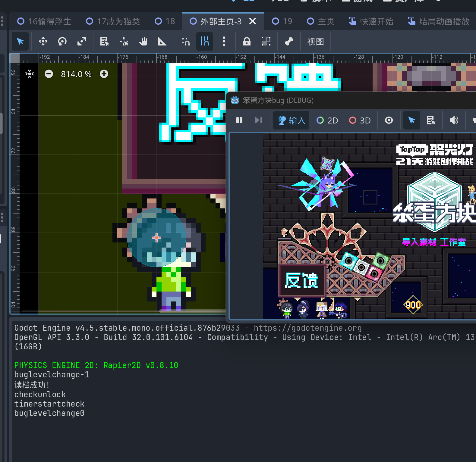Choose the pivot point tool
This screenshot has width=476, height=462.
(x=124, y=41)
